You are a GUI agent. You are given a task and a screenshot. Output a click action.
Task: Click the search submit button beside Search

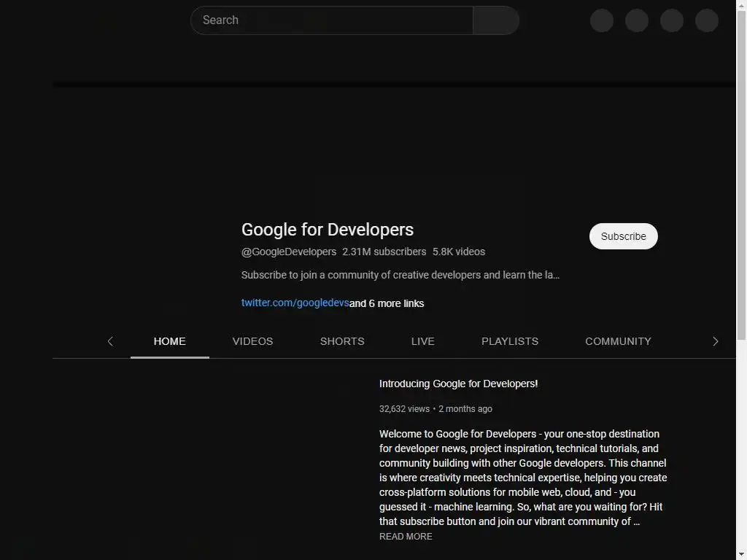tap(496, 20)
